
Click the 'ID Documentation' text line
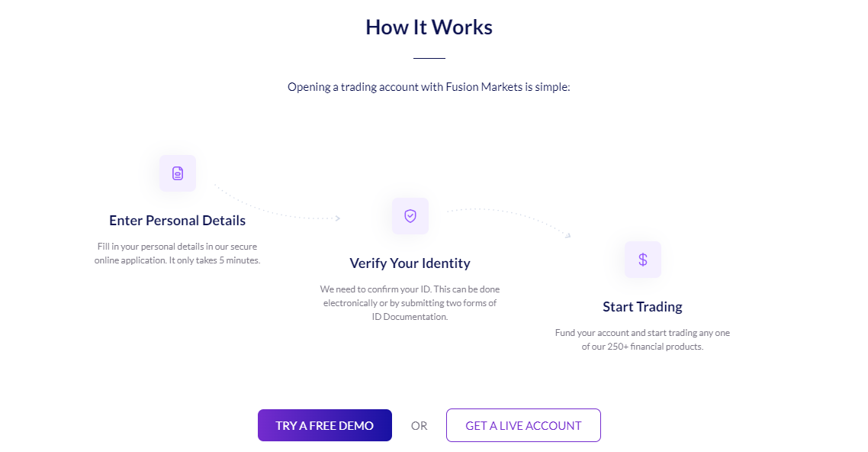[x=410, y=317]
